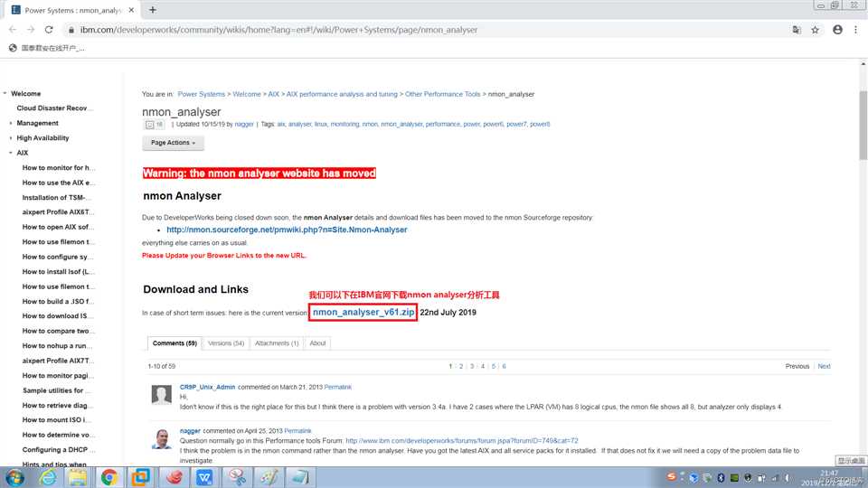The image size is (868, 488).
Task: Open the Chrome three-dot menu
Action: click(x=856, y=30)
